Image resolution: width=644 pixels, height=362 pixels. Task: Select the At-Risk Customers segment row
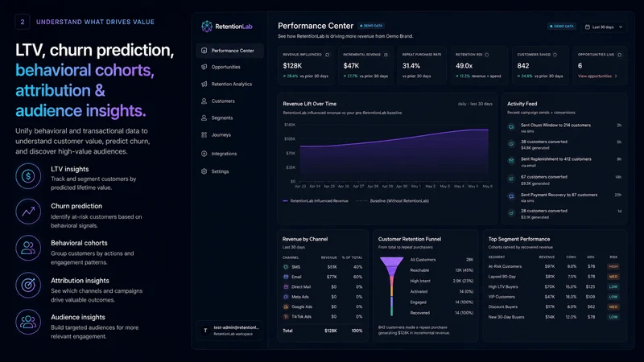tap(554, 266)
